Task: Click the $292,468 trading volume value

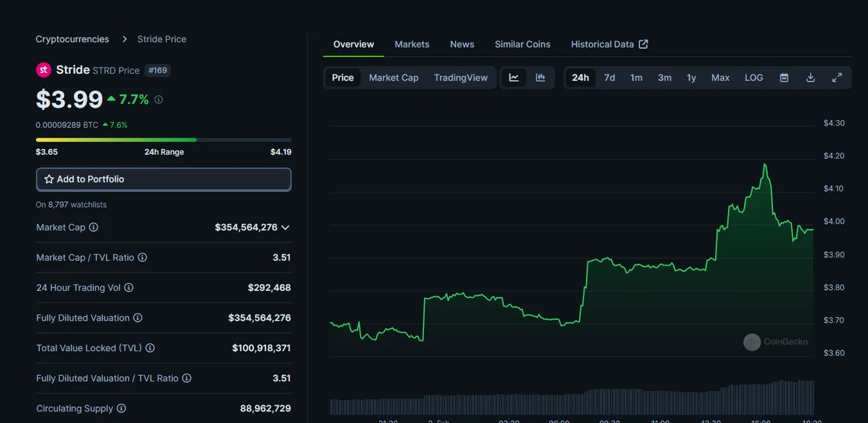Action: [269, 288]
